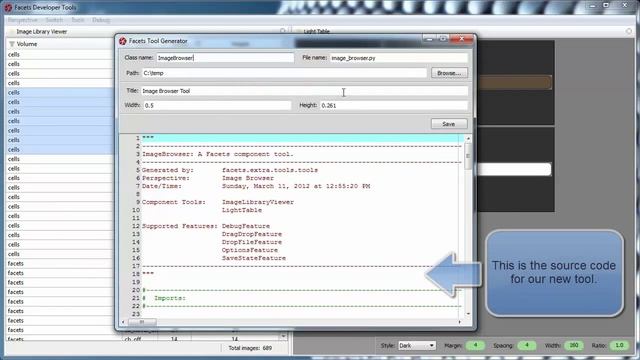Open the Switch menu
The width and height of the screenshot is (640, 360).
54,20
